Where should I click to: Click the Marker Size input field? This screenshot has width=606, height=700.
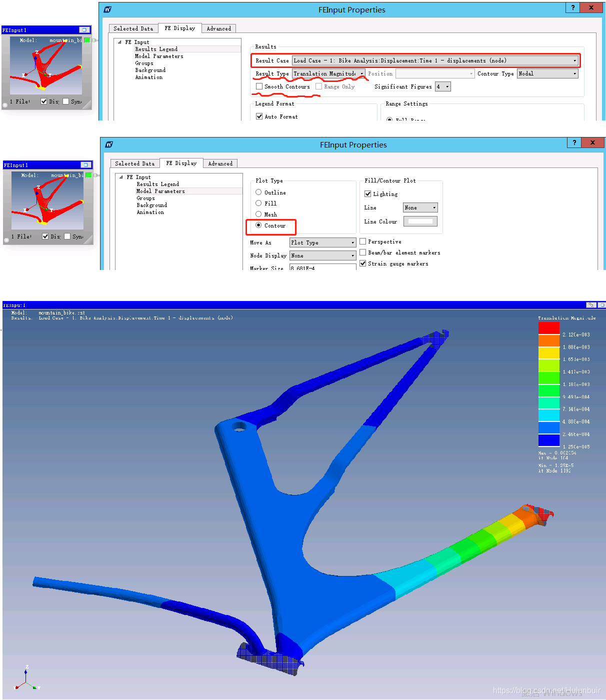[x=322, y=267]
